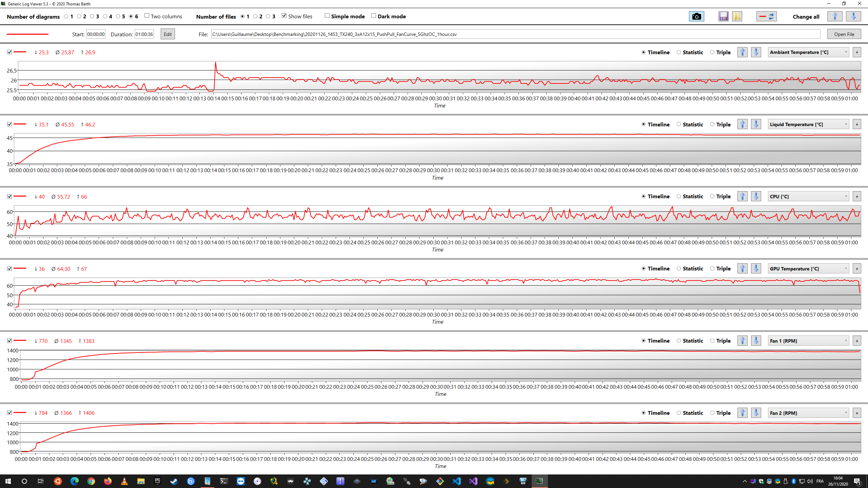868x488 pixels.
Task: Click the yellow folder icon in toolbar
Action: [x=737, y=16]
